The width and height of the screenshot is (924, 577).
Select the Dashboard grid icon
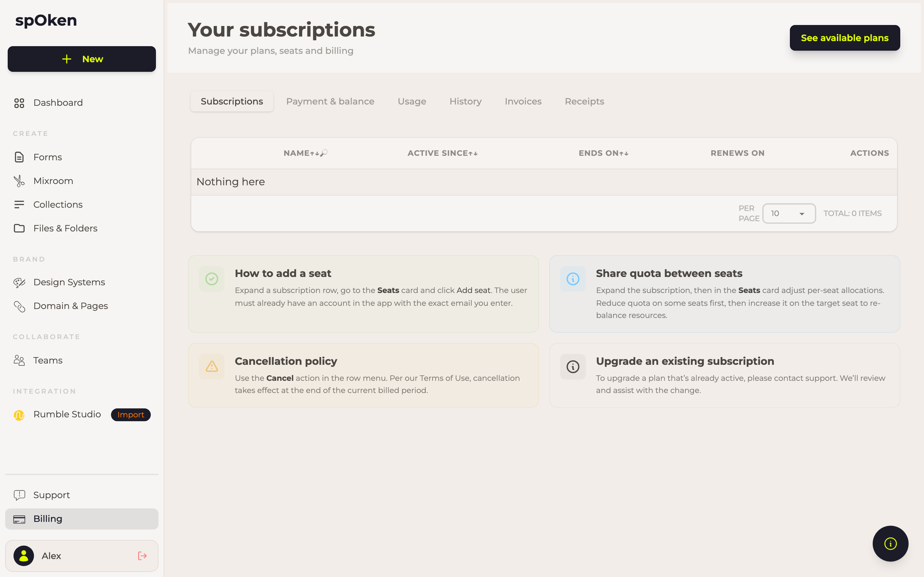pyautogui.click(x=19, y=103)
